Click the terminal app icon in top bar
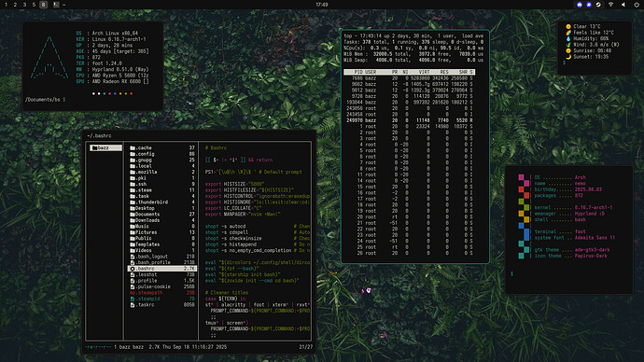The image size is (644, 362). [x=56, y=5]
